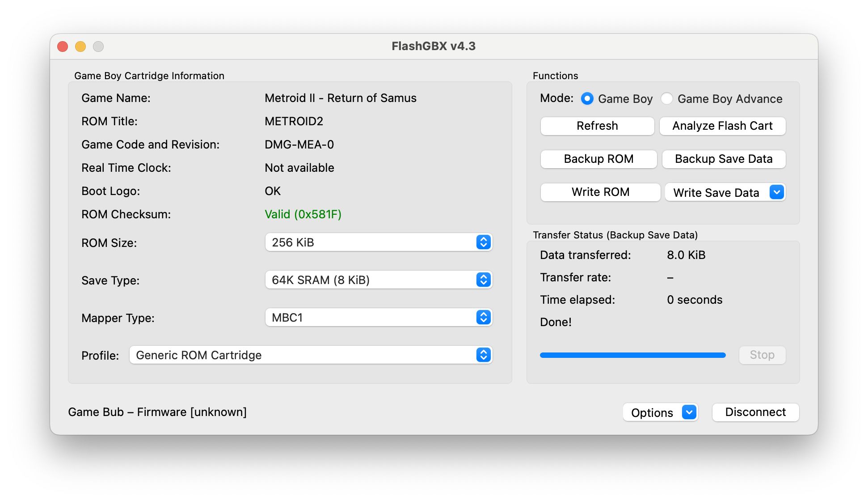Click the Options menu arrow icon
868x501 pixels.
pos(689,412)
